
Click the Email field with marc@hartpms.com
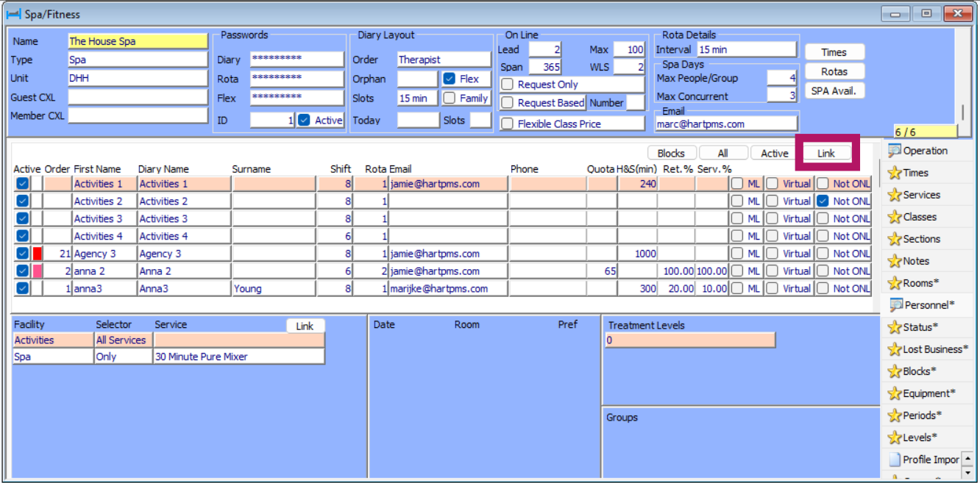click(726, 124)
